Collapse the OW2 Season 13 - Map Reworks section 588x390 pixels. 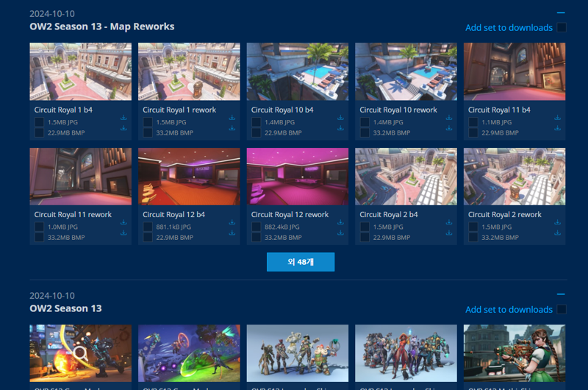(x=561, y=13)
